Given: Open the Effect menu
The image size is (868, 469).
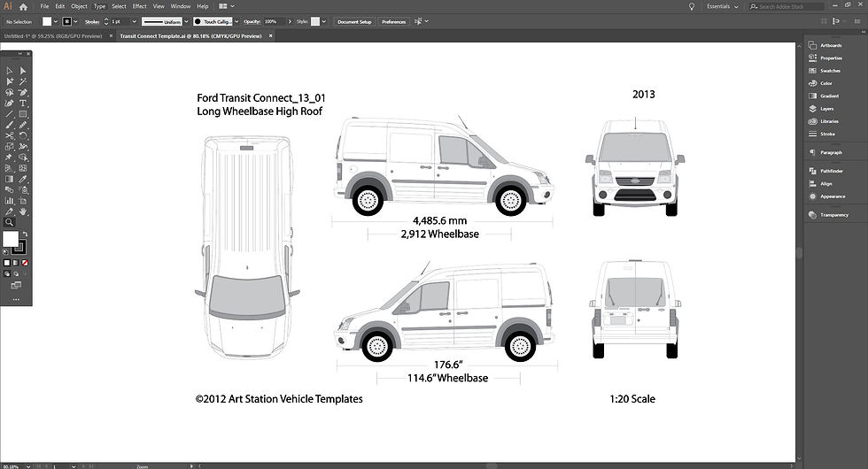Looking at the screenshot, I should [x=140, y=7].
